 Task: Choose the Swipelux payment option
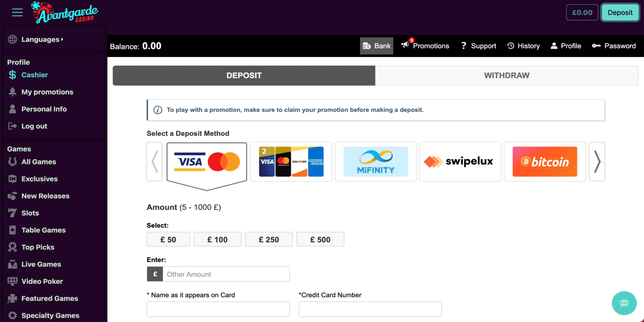[460, 161]
